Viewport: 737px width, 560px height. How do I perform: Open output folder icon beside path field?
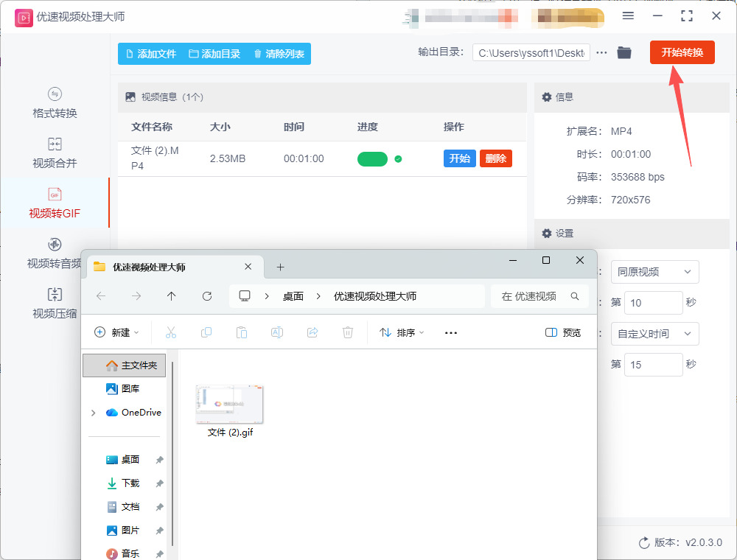(x=624, y=53)
